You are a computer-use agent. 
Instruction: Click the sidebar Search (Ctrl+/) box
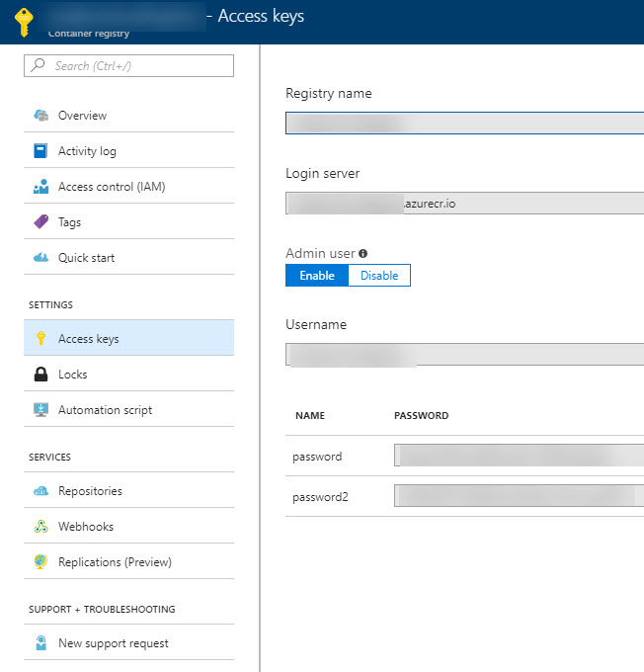click(x=129, y=66)
